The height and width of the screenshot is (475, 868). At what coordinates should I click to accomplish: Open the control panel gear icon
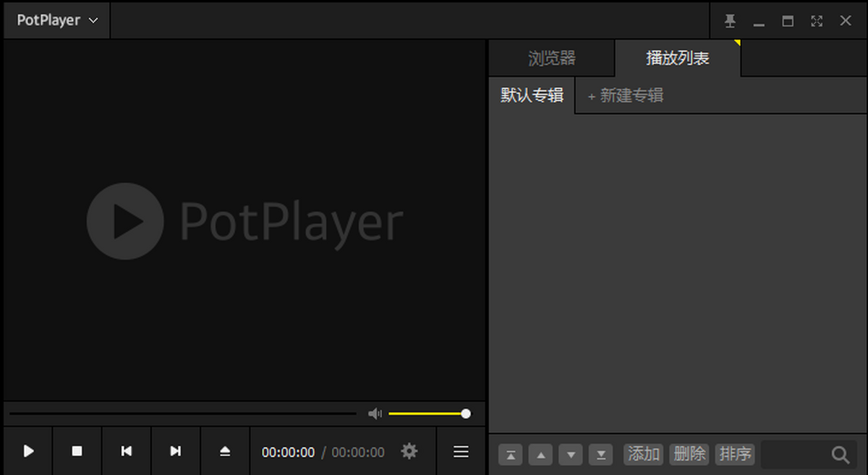(409, 452)
